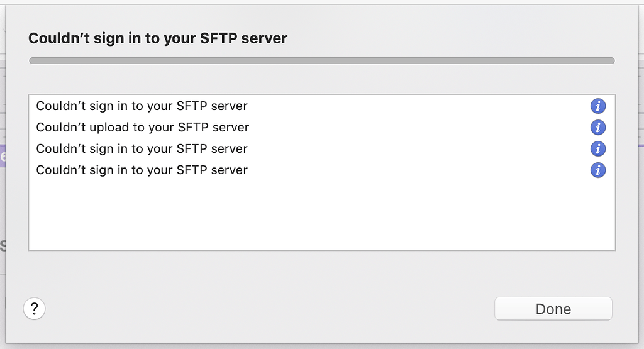
Task: Click info icon for first sign-in error
Action: (597, 106)
